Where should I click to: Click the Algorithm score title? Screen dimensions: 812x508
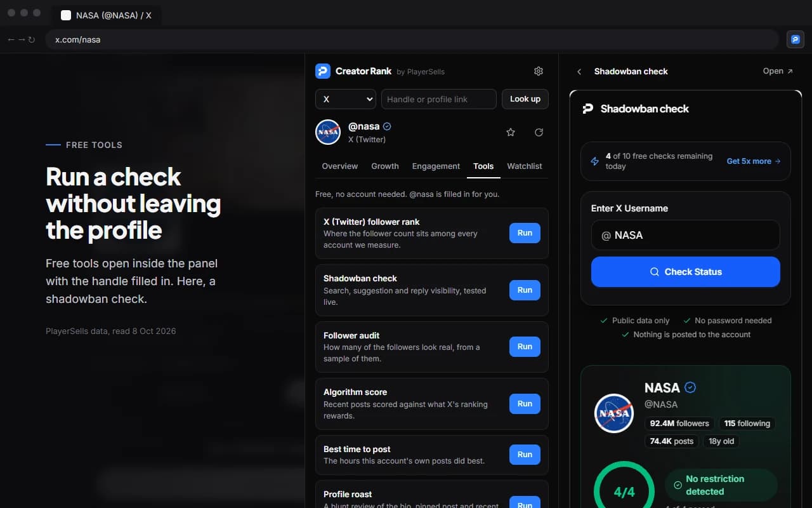[x=355, y=392]
